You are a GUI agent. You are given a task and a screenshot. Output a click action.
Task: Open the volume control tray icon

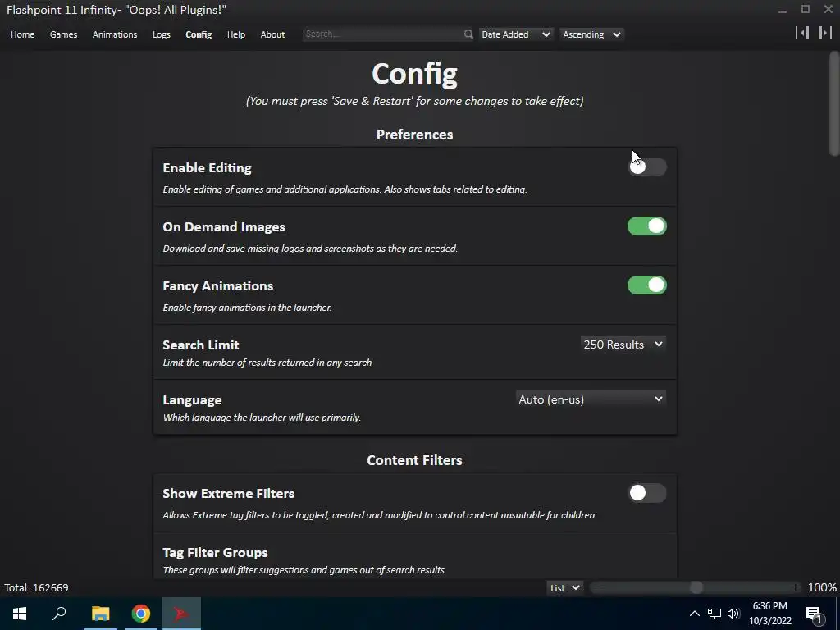(733, 614)
